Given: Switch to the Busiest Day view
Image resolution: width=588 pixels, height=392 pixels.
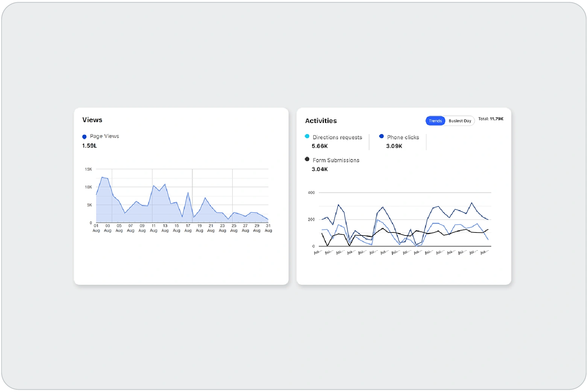Looking at the screenshot, I should click(x=460, y=121).
